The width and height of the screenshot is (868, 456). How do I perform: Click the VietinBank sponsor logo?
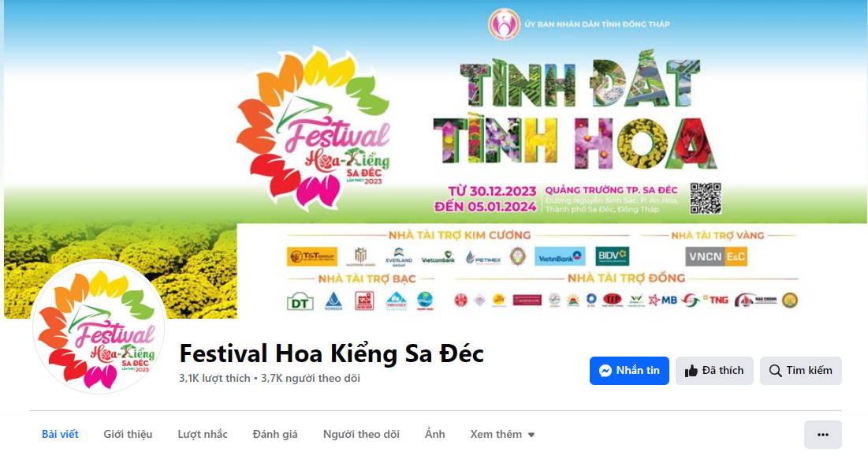click(561, 256)
